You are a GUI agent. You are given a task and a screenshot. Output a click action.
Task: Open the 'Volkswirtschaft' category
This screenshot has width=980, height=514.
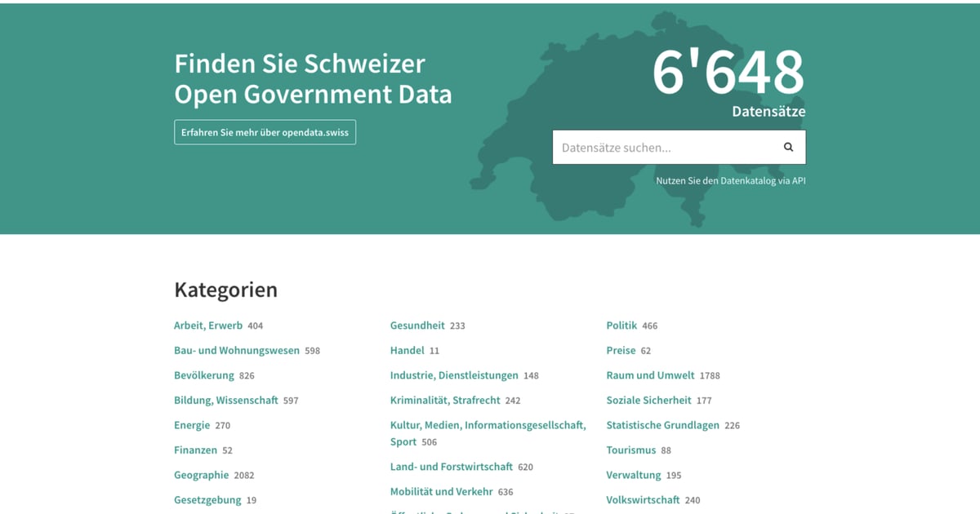click(643, 500)
